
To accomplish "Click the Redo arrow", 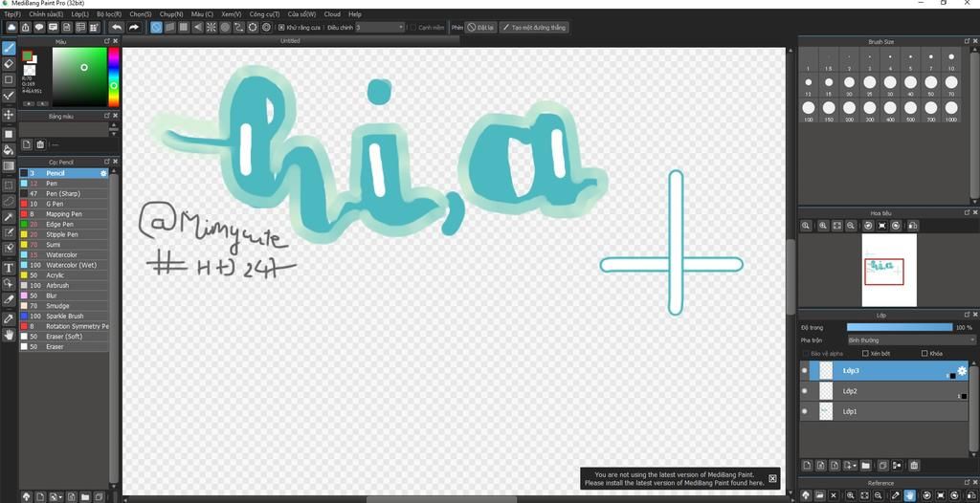I will tap(133, 27).
